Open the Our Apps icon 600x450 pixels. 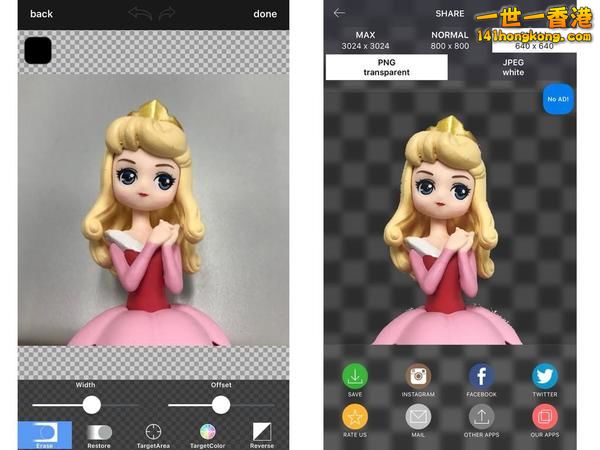(545, 417)
